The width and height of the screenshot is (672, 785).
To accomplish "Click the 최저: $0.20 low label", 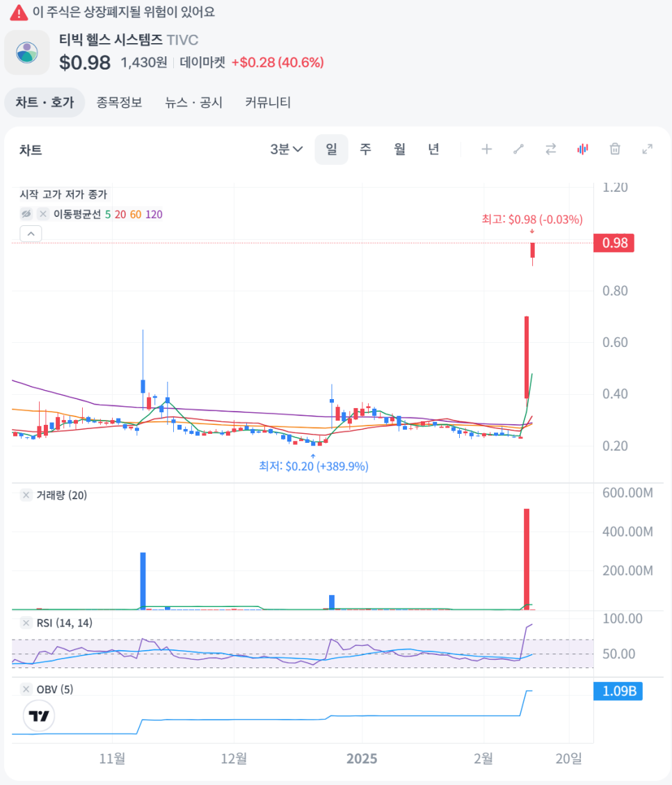I will click(314, 466).
